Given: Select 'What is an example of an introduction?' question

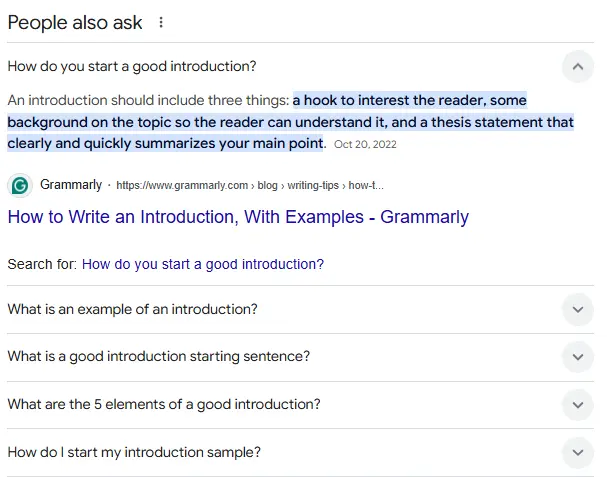Looking at the screenshot, I should (x=132, y=310).
